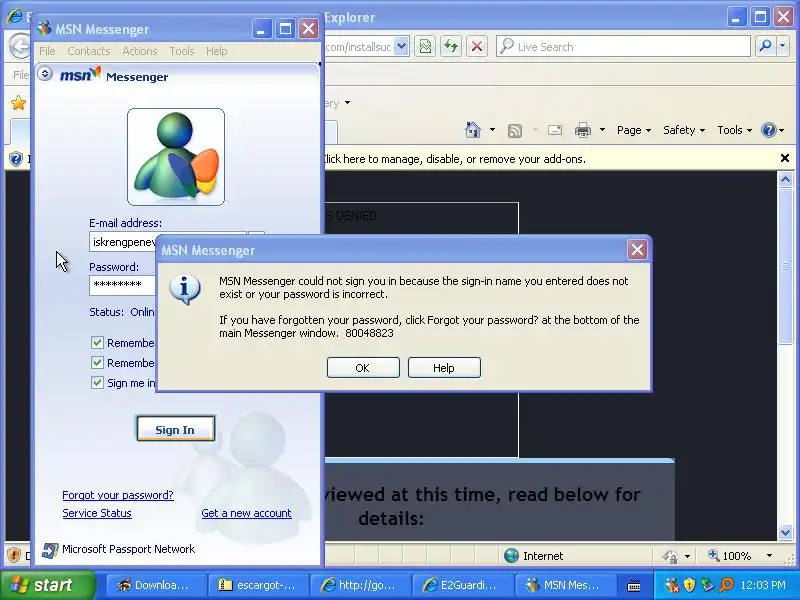
Task: Open the Tools menu in MSN Messenger
Action: [x=182, y=51]
